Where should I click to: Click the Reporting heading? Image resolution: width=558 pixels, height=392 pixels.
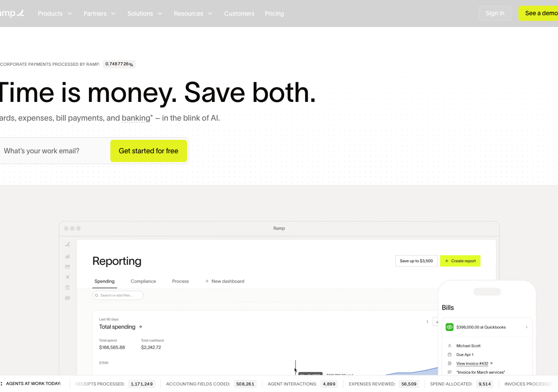[x=117, y=261]
